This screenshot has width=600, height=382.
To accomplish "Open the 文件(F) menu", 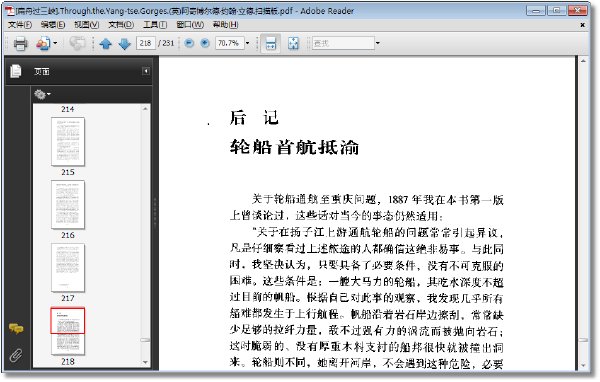I will [20, 25].
